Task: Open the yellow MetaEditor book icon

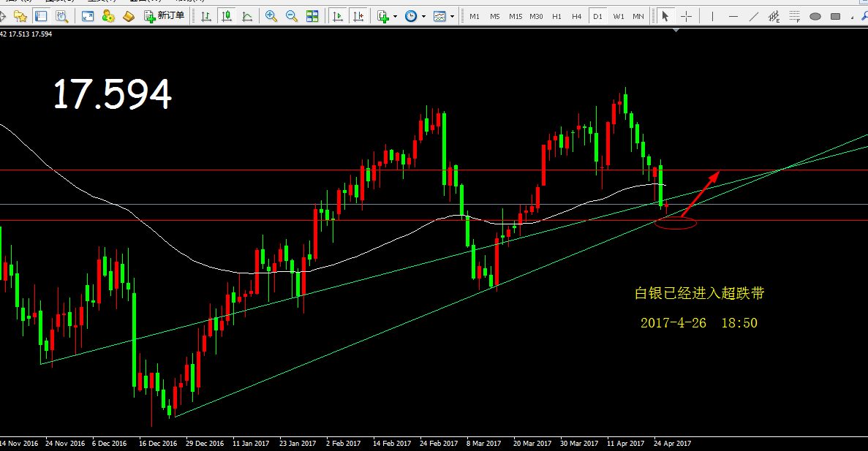Action: [129, 16]
